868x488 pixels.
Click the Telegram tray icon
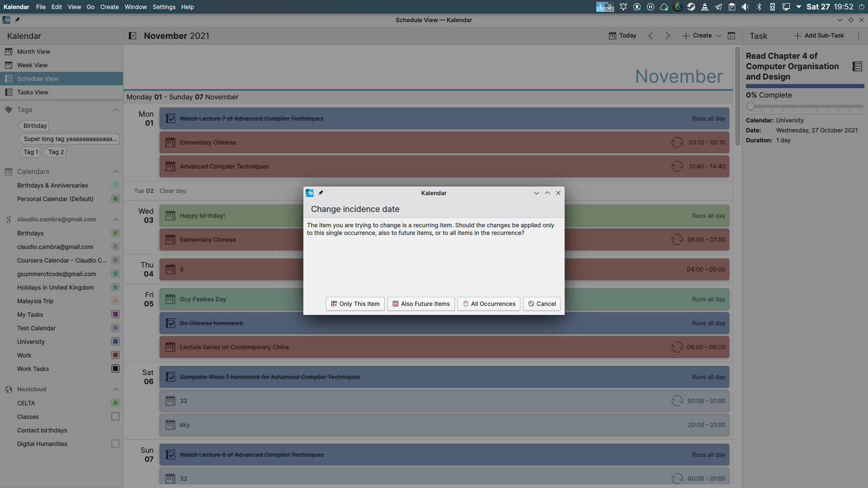[x=718, y=7]
